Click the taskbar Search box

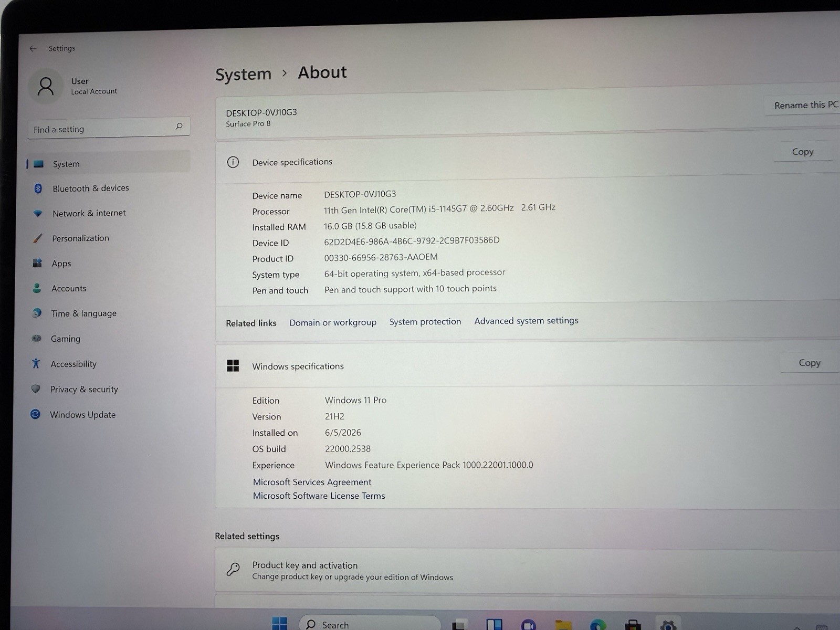(x=370, y=624)
